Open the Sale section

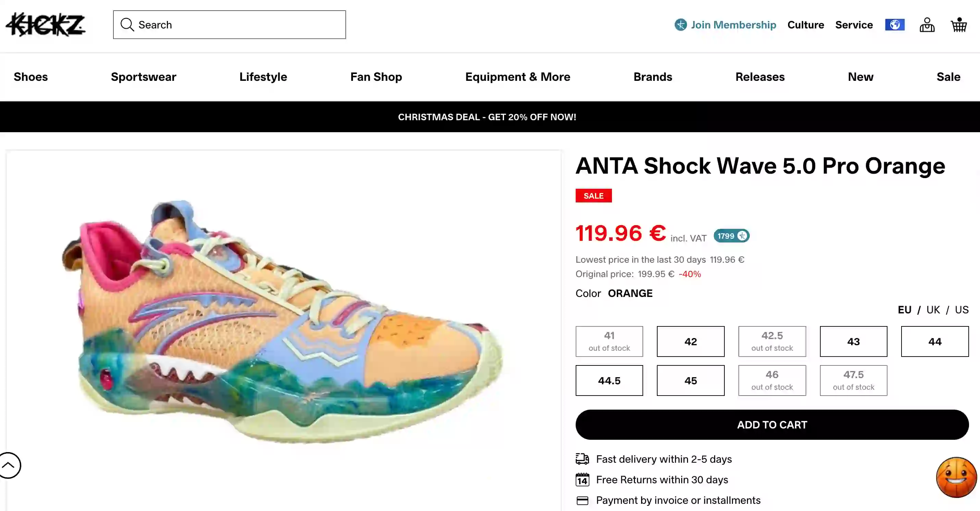[x=949, y=77]
